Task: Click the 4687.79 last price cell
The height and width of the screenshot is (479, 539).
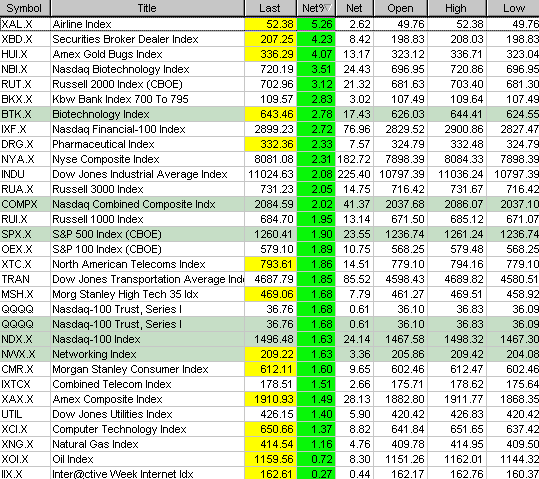Action: pyautogui.click(x=270, y=279)
